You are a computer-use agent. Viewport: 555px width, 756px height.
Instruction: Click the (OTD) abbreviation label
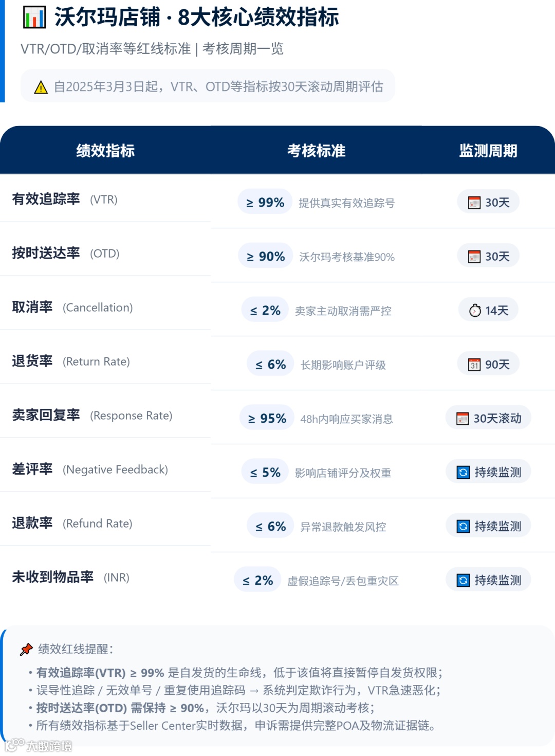pos(105,254)
